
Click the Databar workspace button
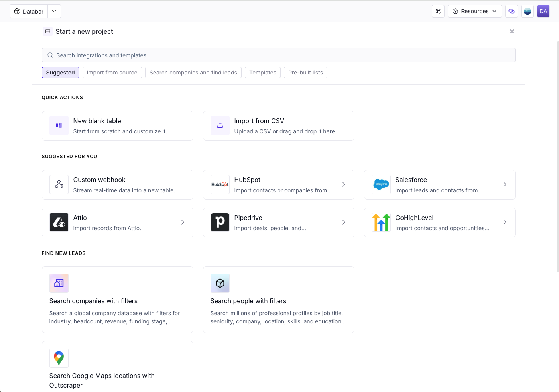pyautogui.click(x=29, y=11)
